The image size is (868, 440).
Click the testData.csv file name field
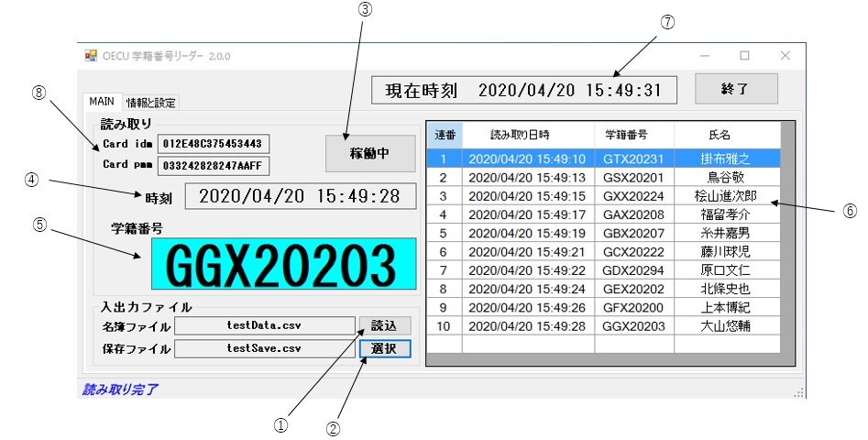point(264,325)
